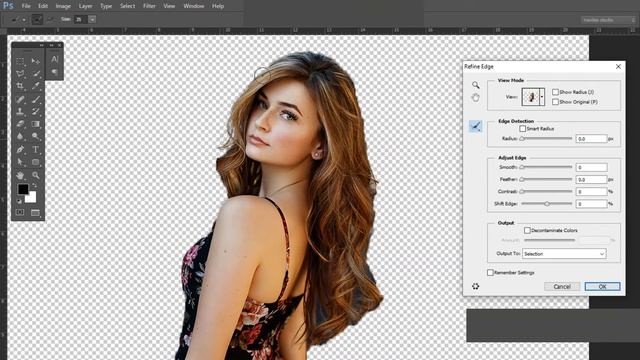Click Cancel in Refine Edge dialog
640x360 pixels.
click(x=562, y=287)
